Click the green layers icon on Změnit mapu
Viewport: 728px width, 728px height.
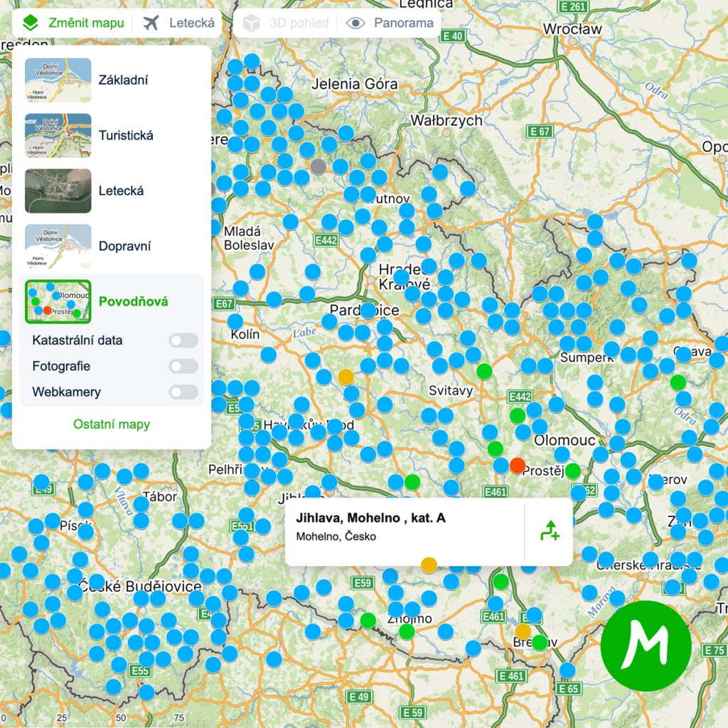coord(31,22)
